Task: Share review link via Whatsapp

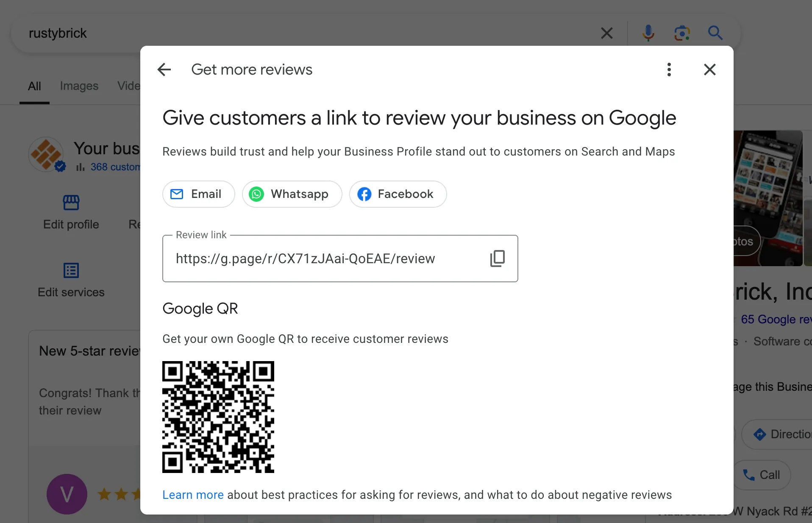Action: point(292,194)
